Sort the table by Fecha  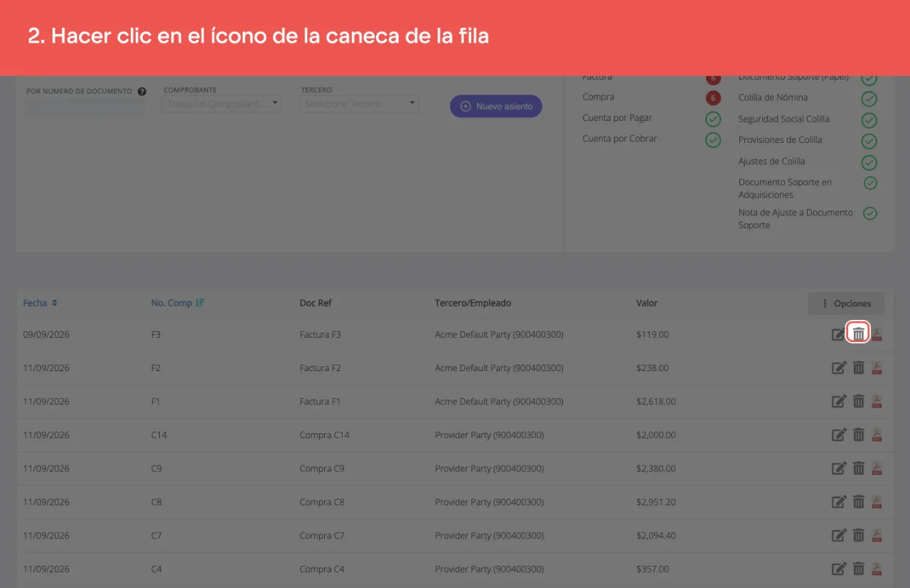40,303
